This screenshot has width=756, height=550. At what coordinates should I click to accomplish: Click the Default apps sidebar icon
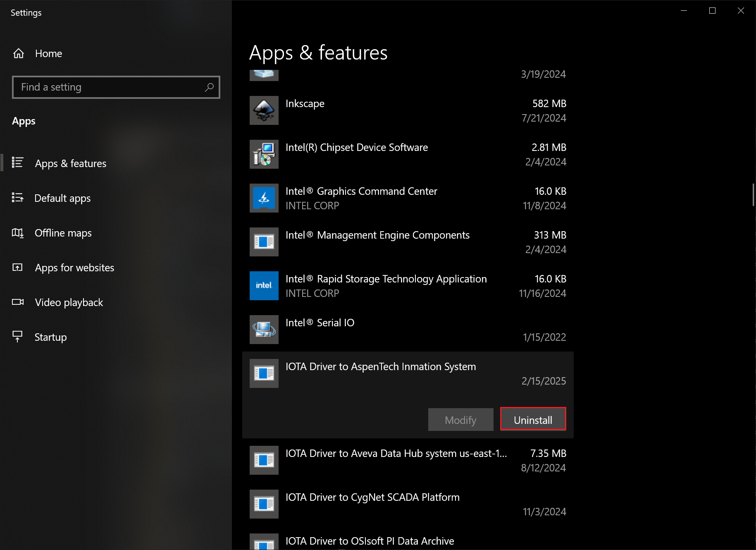coord(18,198)
